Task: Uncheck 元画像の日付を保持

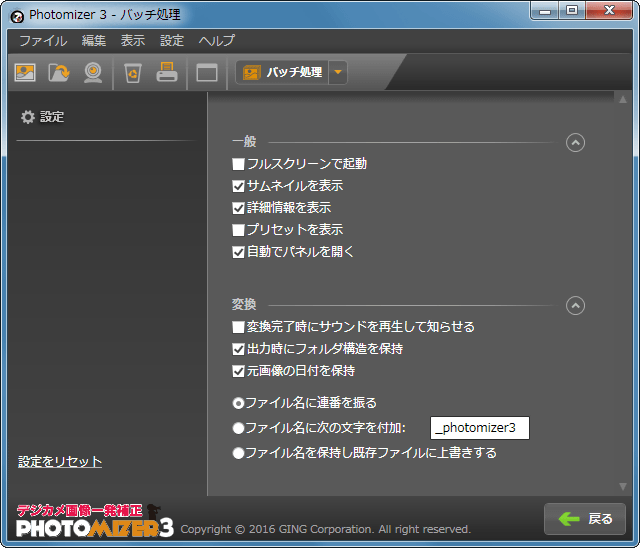Action: pyautogui.click(x=238, y=371)
